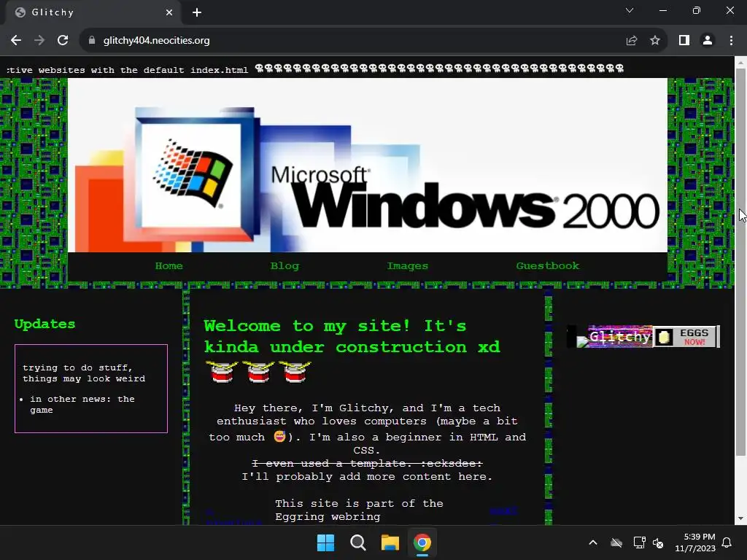The height and width of the screenshot is (560, 747).
Task: Click the Windows 2000 banner image
Action: 368,165
